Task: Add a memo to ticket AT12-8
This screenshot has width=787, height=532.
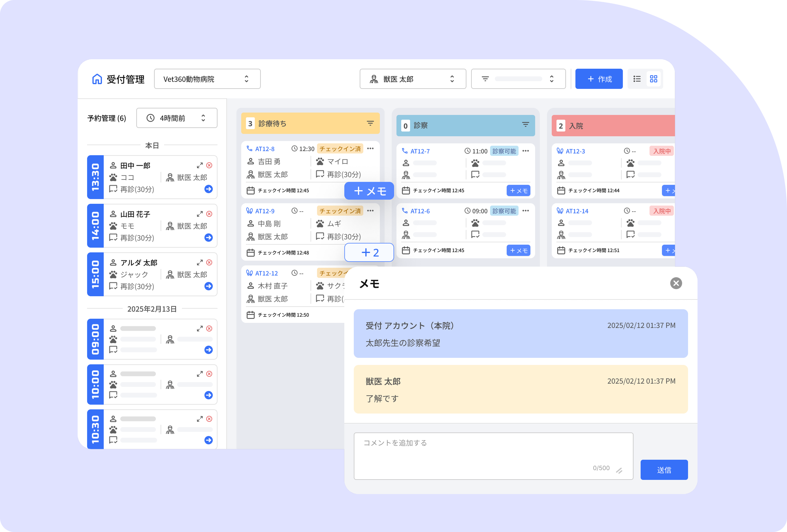Action: tap(369, 191)
